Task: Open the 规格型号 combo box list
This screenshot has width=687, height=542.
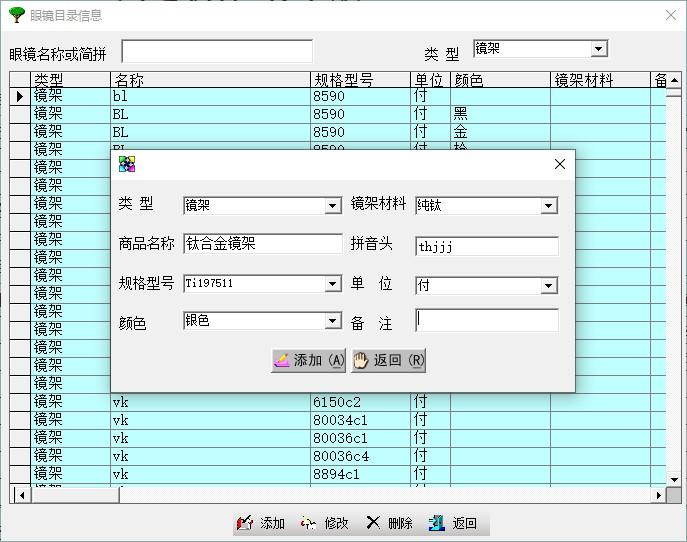Action: point(333,284)
